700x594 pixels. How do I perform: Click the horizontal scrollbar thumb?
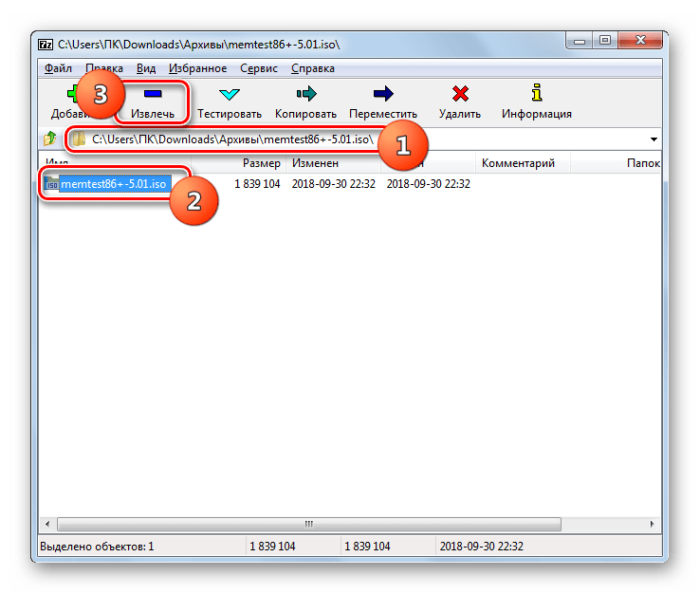click(x=309, y=524)
